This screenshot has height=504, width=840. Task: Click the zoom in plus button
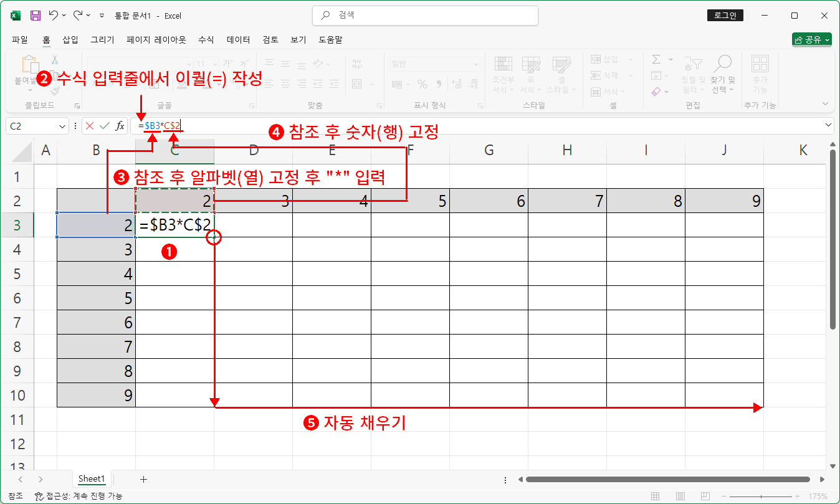pos(796,497)
